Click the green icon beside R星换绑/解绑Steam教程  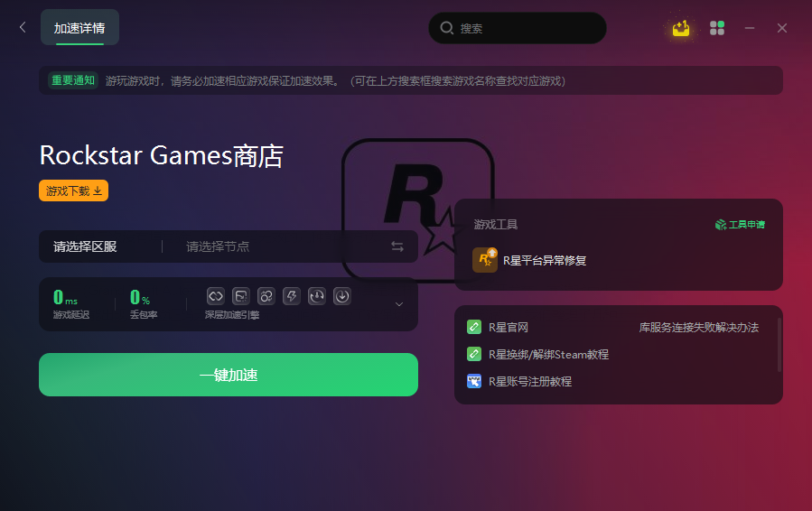click(474, 354)
